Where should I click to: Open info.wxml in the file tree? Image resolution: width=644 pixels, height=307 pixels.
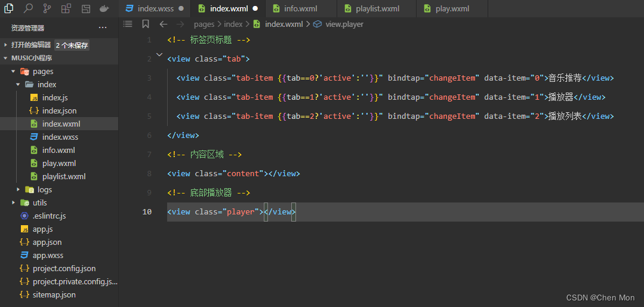[59, 150]
